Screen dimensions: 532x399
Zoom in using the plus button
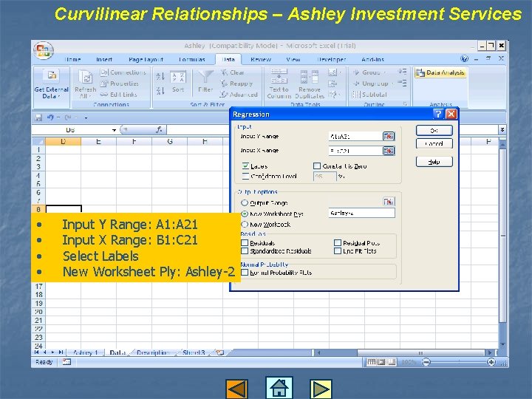491,362
